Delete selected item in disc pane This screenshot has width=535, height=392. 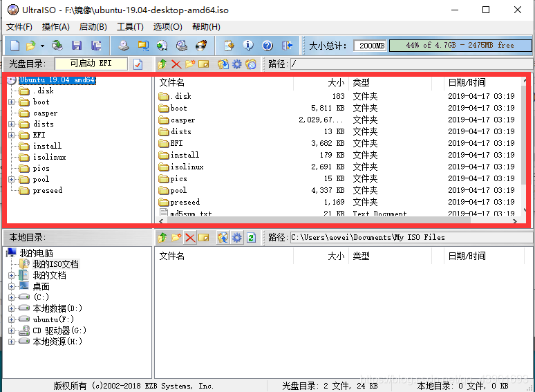point(176,64)
